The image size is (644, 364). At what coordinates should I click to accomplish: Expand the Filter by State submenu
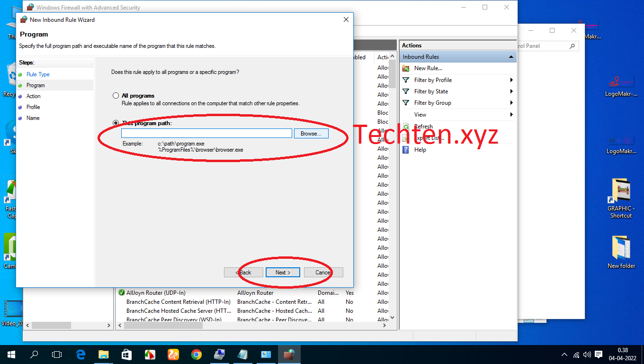pos(511,91)
